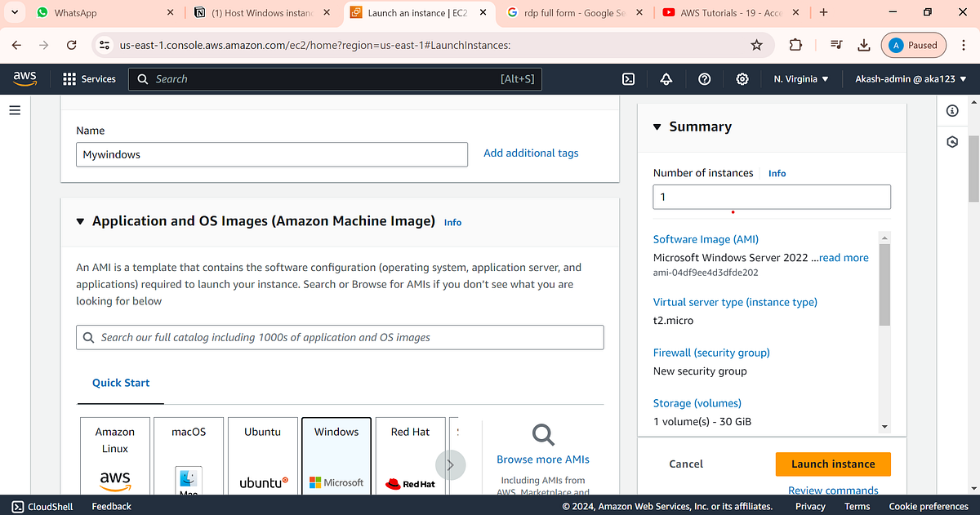Toggle the left hamburger navigation menu
Screen dimensions: 980x515
tap(14, 110)
